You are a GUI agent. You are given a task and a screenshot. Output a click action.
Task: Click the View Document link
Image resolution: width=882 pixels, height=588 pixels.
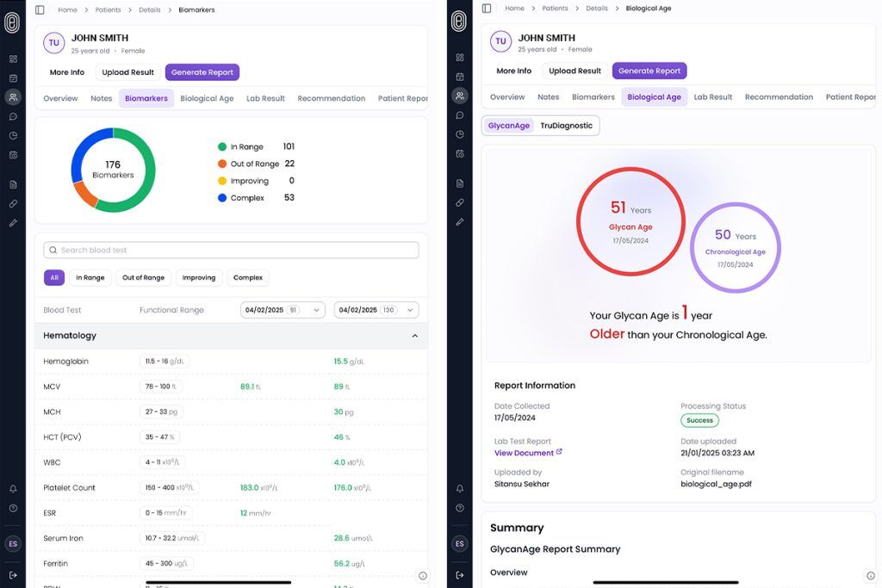tap(524, 453)
